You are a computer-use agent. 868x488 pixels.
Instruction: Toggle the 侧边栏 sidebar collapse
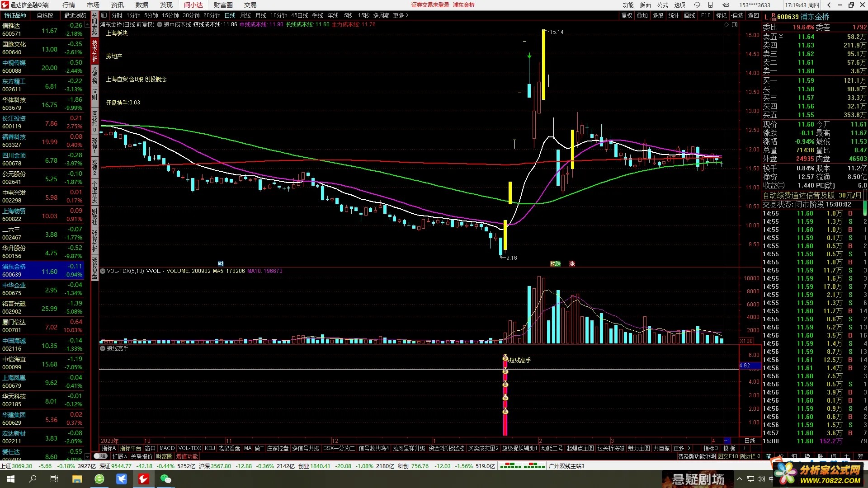click(x=750, y=456)
